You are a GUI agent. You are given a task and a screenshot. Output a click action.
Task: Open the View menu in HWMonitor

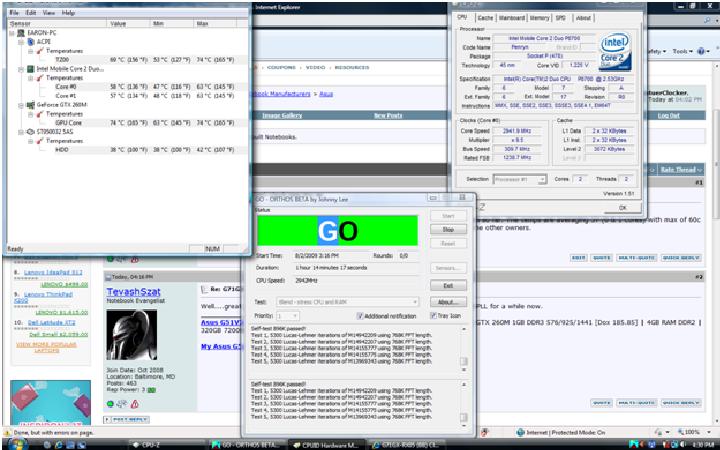point(49,13)
